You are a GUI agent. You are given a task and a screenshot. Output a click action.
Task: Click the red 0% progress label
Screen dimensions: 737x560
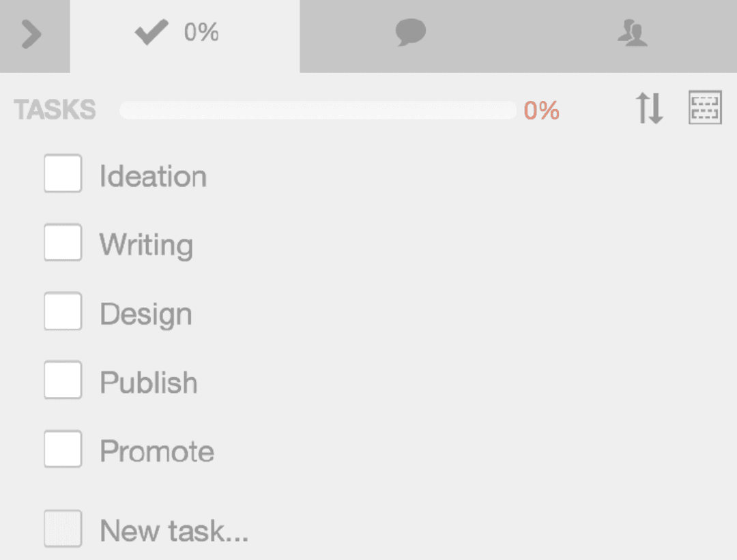pos(542,110)
